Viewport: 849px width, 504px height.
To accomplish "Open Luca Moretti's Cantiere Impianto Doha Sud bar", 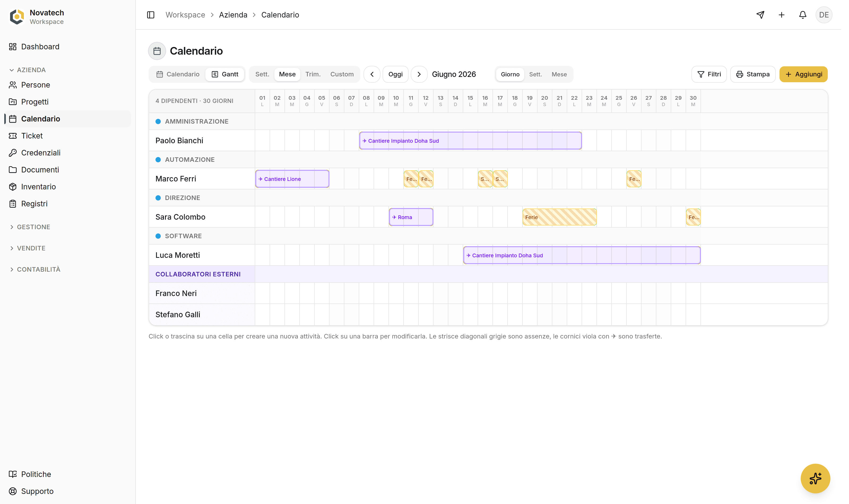I will (582, 255).
